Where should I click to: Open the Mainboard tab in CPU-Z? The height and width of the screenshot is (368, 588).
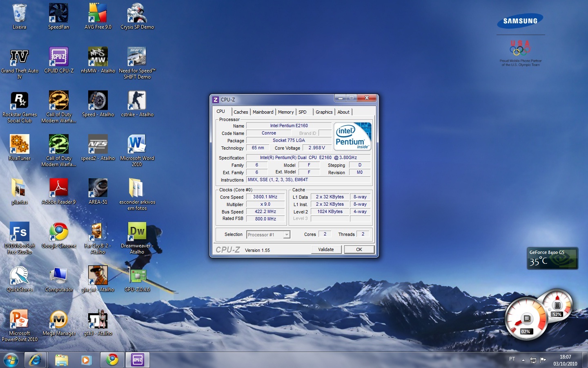click(263, 112)
